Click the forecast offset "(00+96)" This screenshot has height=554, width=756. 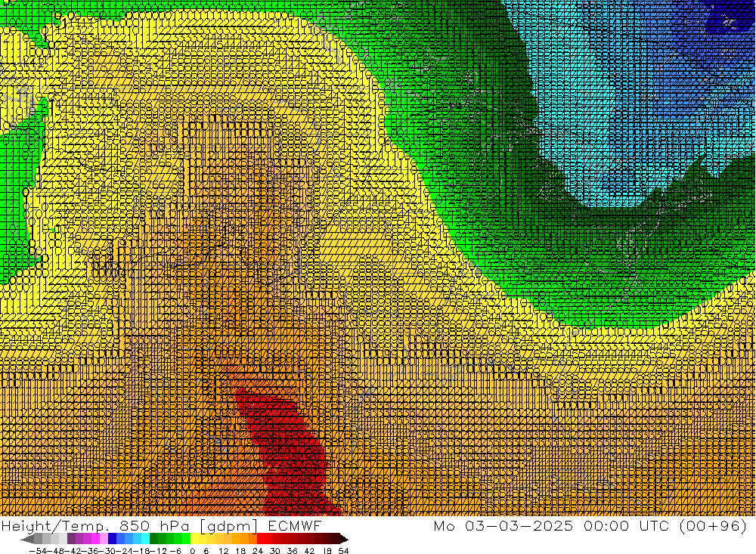(713, 525)
